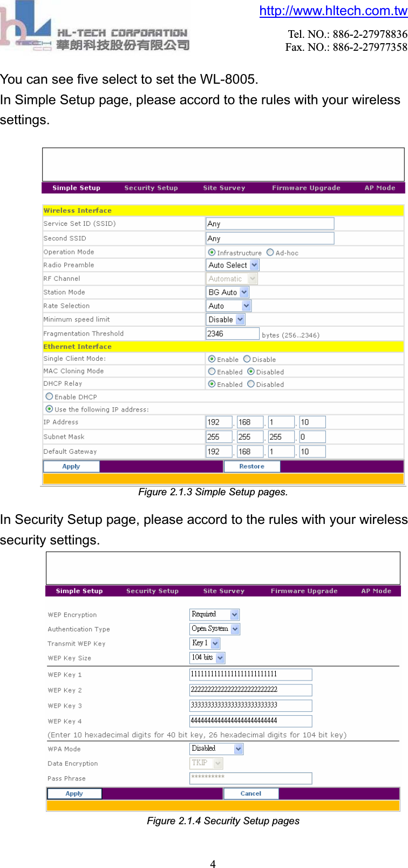
Task: Expand the Station Mode dropdown
Action: point(244,292)
